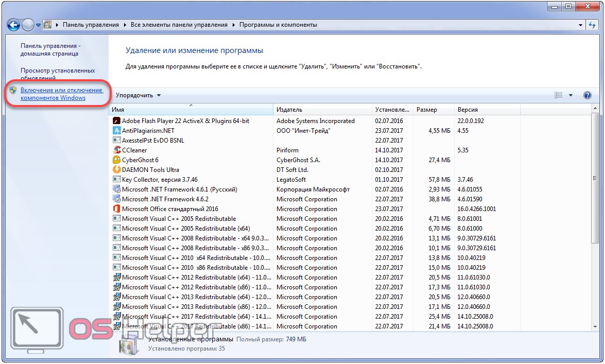Image resolution: width=605 pixels, height=364 pixels.
Task: Select the AntiPlagiarism.NET icon
Action: (116, 131)
